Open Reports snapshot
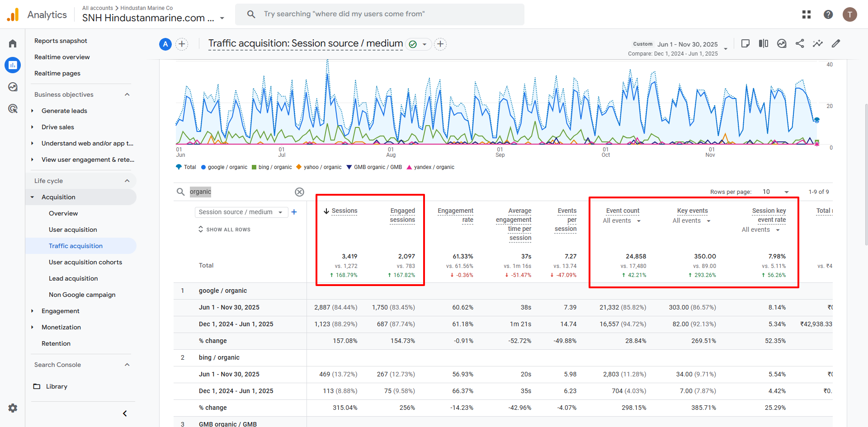Image resolution: width=868 pixels, height=427 pixels. (x=61, y=41)
